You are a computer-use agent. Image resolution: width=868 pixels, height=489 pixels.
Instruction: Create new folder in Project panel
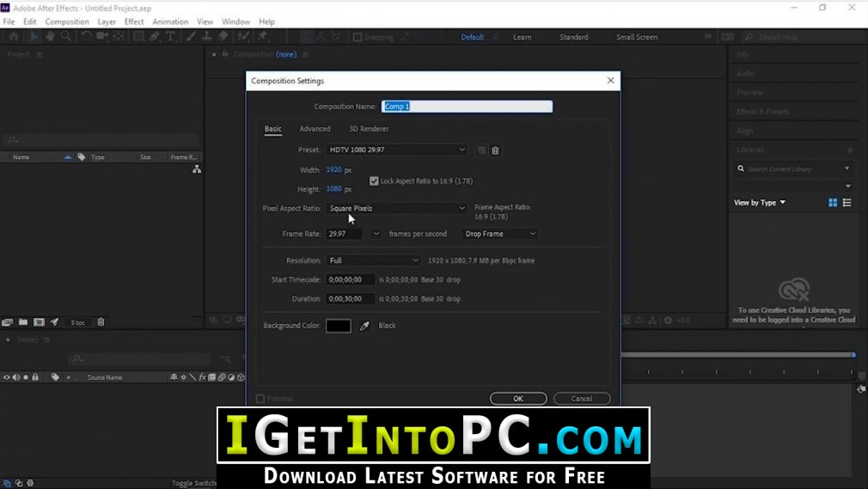(x=23, y=322)
